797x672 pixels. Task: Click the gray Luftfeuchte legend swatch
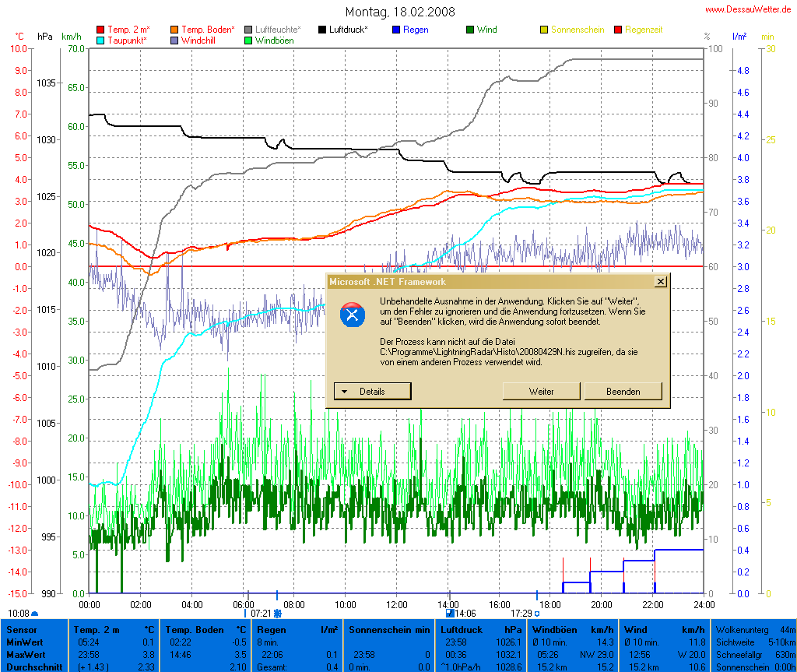tap(248, 30)
